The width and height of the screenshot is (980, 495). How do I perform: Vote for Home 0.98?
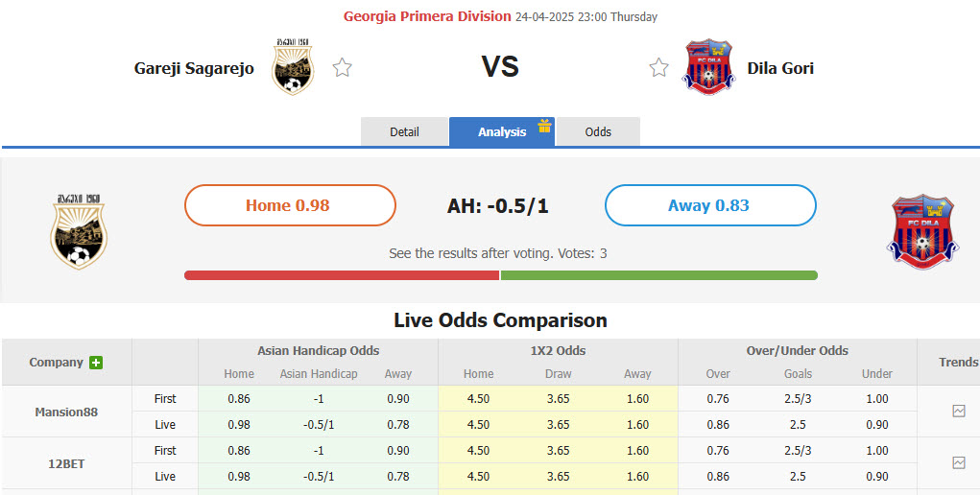(290, 205)
